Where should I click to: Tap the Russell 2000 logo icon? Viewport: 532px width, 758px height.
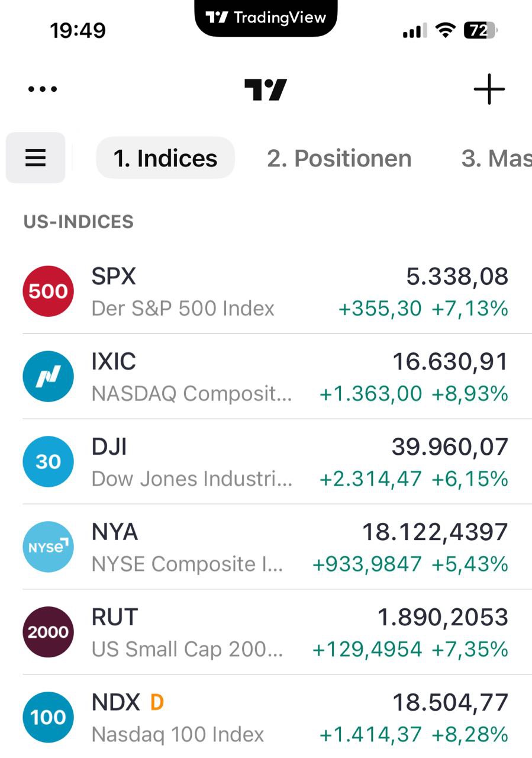[48, 632]
